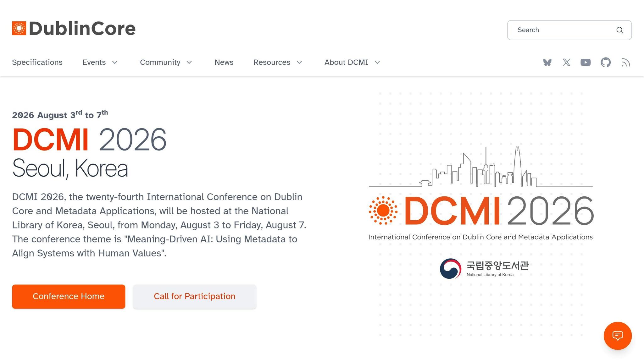Open DCMI's X (Twitter) profile icon
Screen dimensions: 644x362
point(566,62)
